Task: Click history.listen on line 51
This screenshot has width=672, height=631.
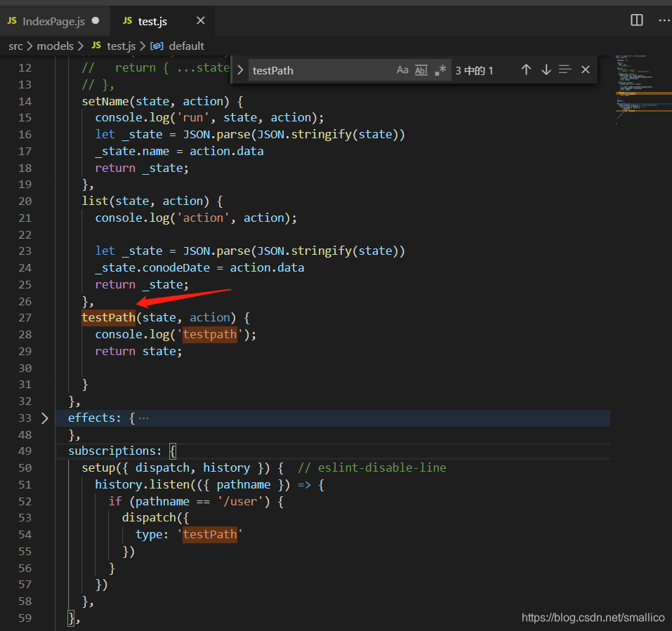Action: click(x=142, y=484)
